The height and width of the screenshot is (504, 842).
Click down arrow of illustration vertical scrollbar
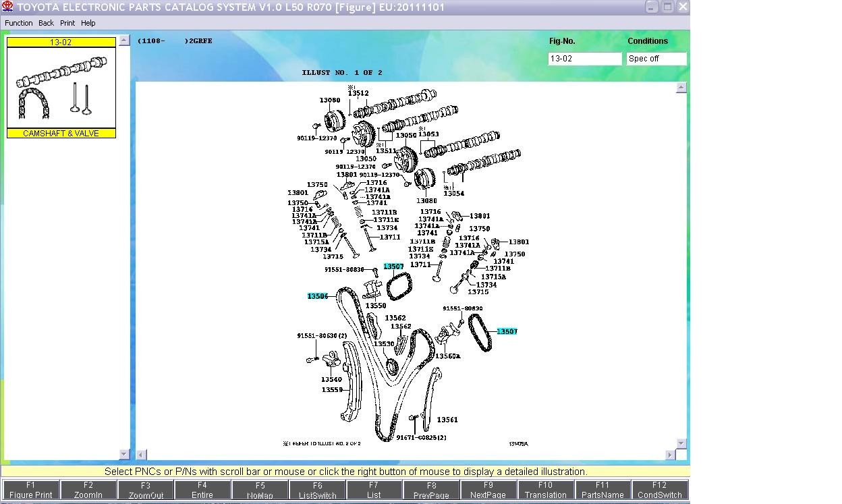[681, 443]
